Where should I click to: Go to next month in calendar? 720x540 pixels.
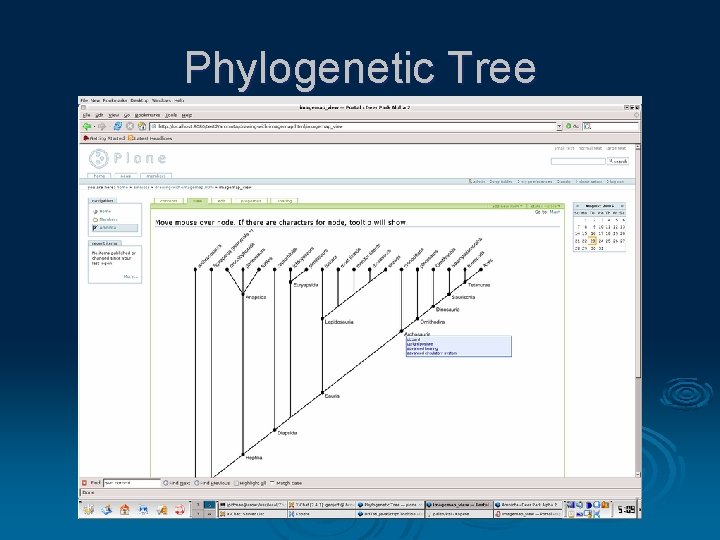[x=622, y=206]
